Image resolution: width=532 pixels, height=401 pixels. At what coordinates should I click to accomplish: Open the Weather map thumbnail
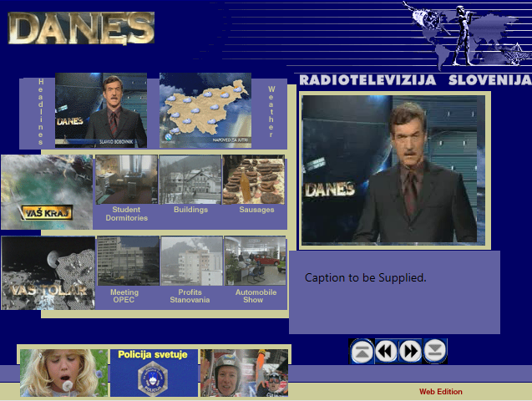[205, 110]
